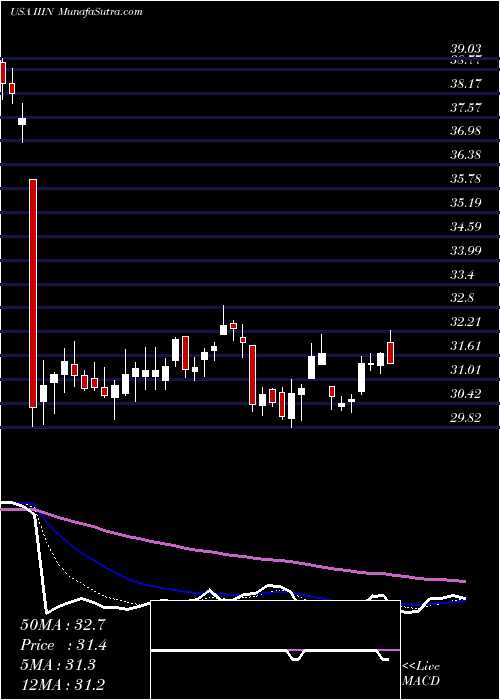Select the 30.42 price label
The image size is (500, 700).
(x=467, y=394)
